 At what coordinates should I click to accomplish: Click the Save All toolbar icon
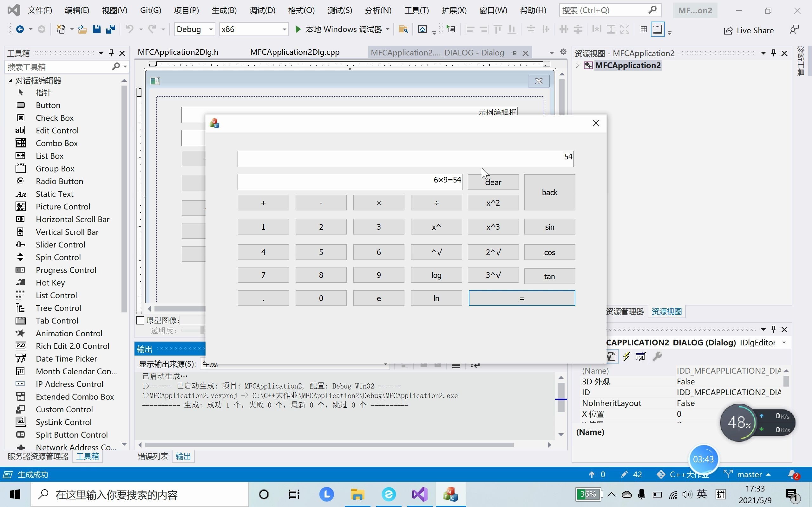coord(110,29)
